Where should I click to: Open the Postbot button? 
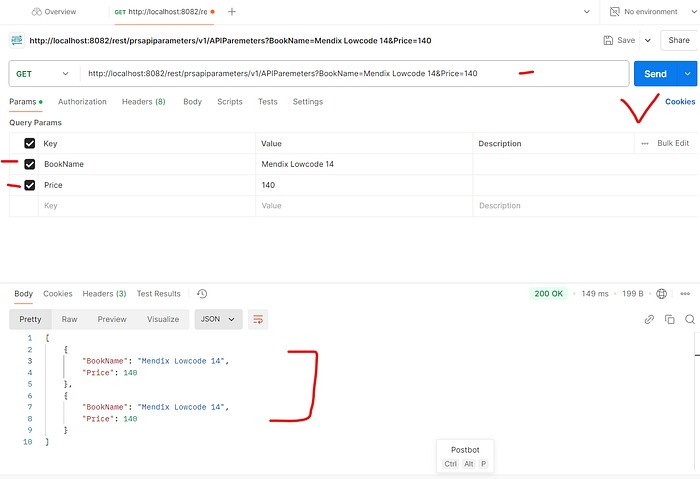coord(465,456)
